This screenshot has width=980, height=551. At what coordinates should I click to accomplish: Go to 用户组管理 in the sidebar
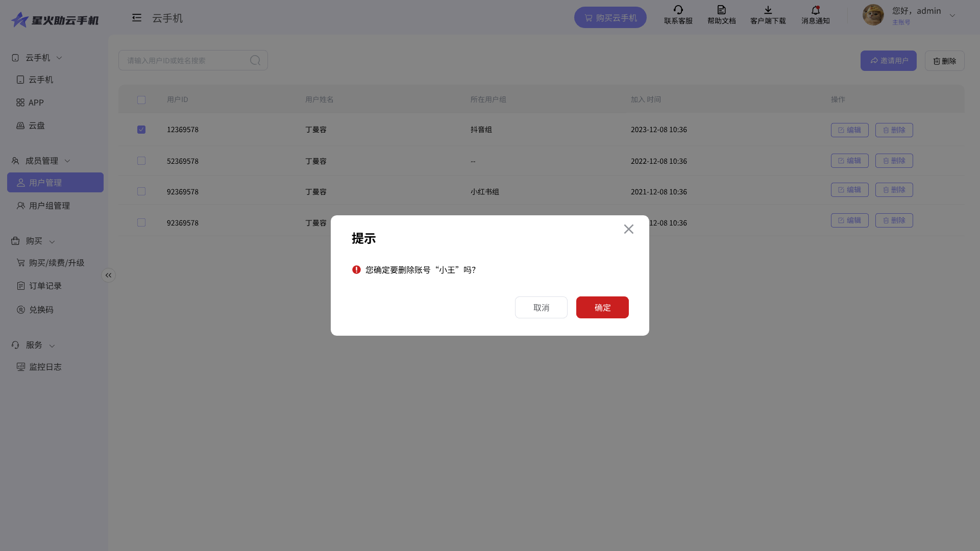pos(50,206)
